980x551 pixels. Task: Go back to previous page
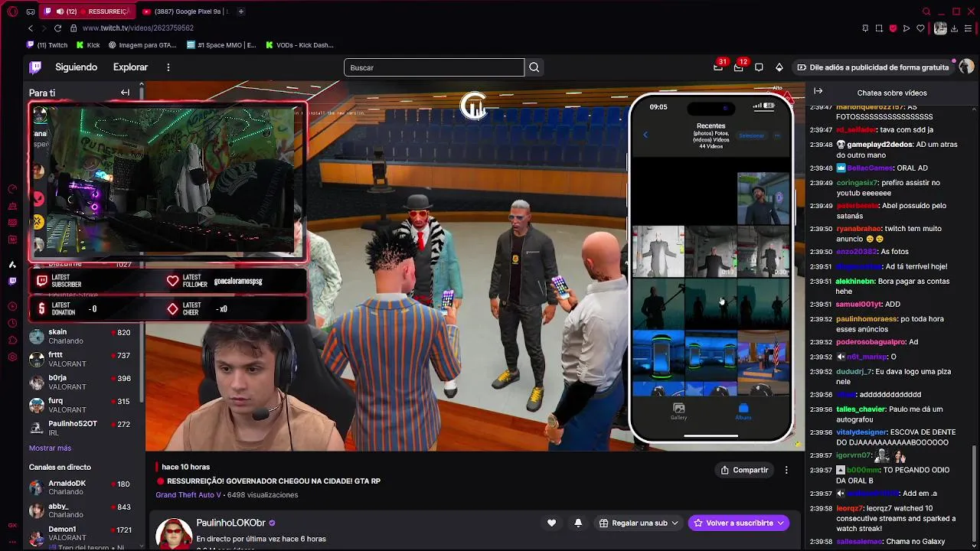click(x=31, y=28)
